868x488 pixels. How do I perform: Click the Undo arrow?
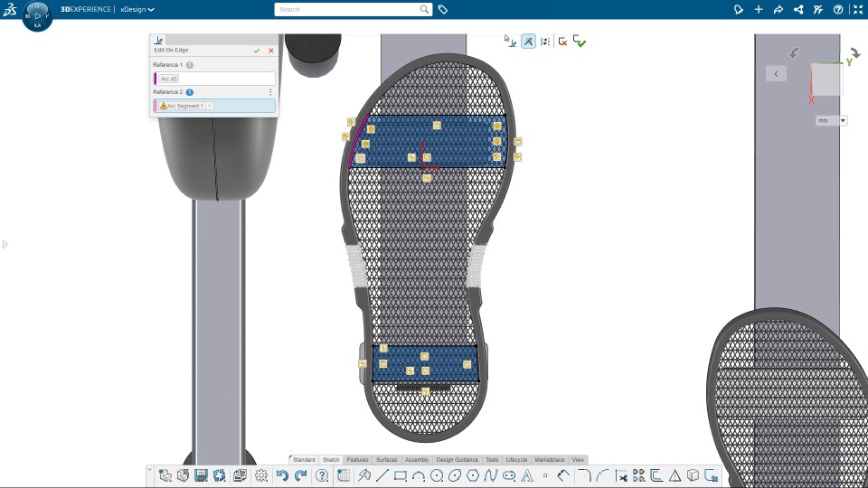point(282,475)
